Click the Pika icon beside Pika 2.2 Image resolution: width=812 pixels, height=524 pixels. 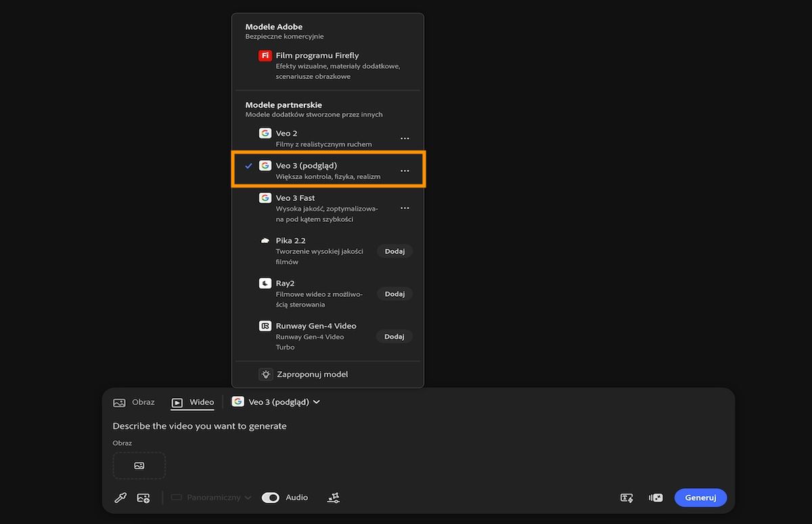tap(265, 241)
